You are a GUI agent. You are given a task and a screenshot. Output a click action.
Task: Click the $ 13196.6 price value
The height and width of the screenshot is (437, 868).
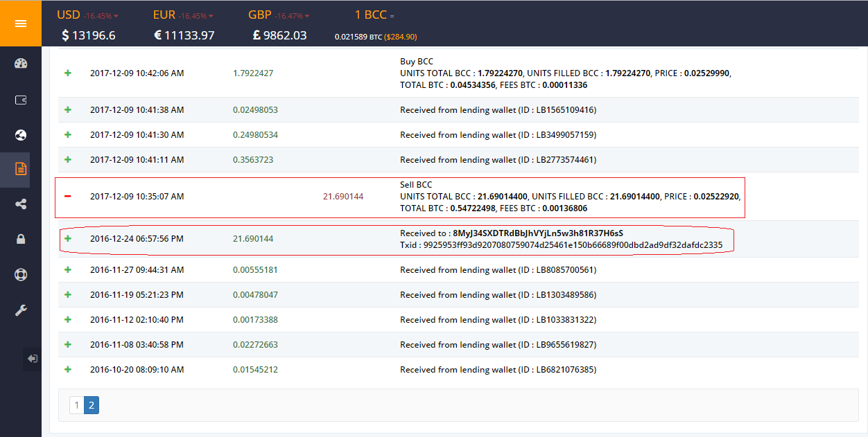tap(89, 35)
